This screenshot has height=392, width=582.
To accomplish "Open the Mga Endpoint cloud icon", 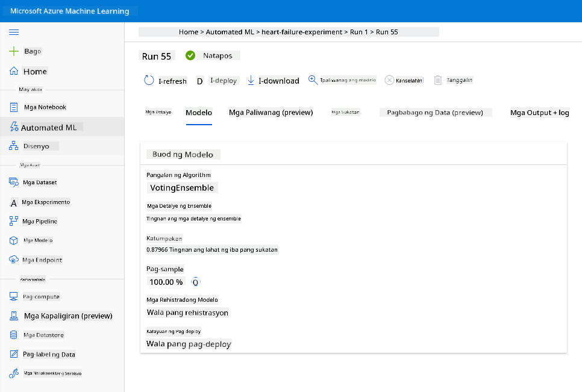I will [x=14, y=260].
